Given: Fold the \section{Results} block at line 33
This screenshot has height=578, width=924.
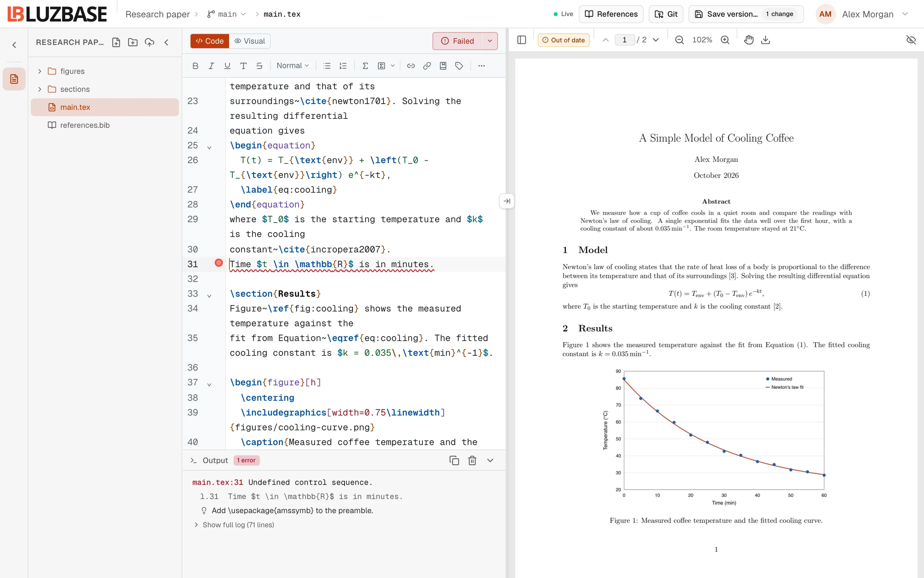Looking at the screenshot, I should 209,296.
